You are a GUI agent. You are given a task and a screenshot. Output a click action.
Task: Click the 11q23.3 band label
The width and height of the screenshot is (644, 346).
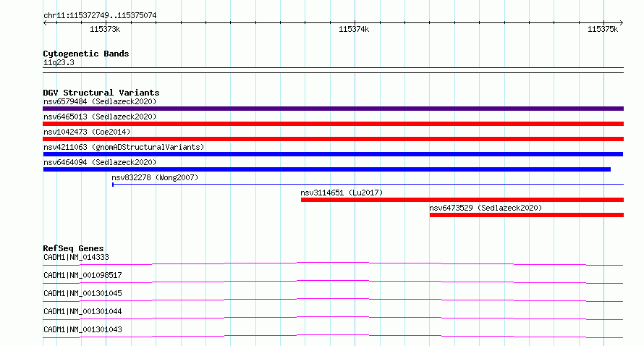pyautogui.click(x=59, y=62)
